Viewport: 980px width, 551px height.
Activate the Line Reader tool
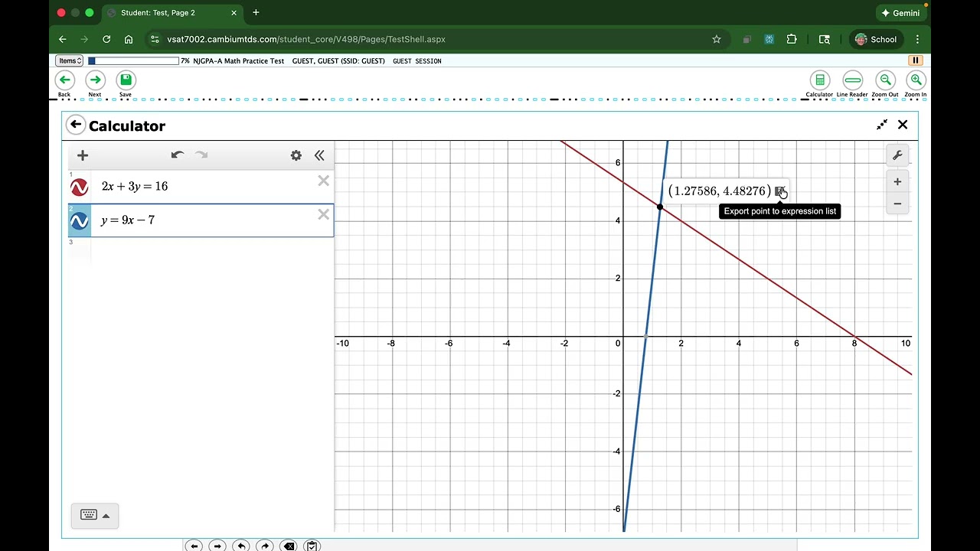852,80
